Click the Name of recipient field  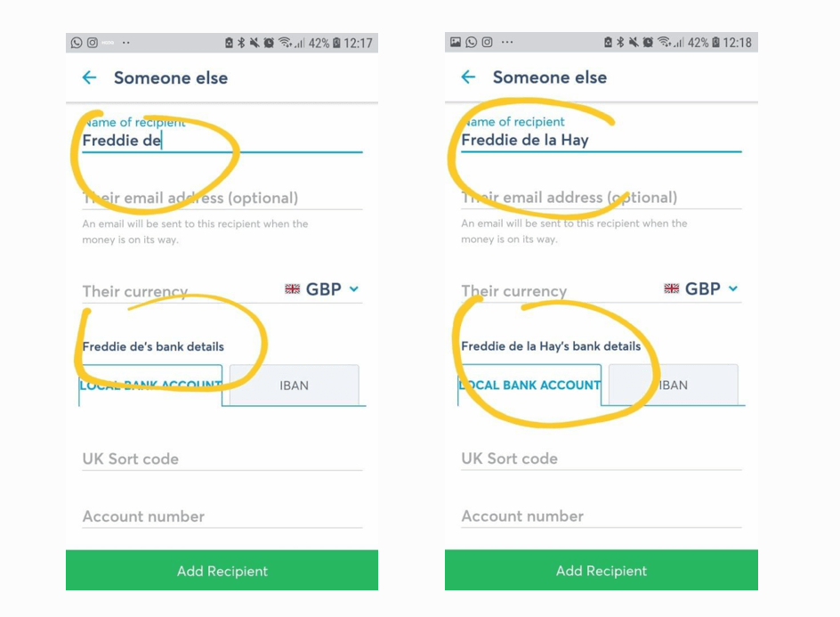(178, 141)
